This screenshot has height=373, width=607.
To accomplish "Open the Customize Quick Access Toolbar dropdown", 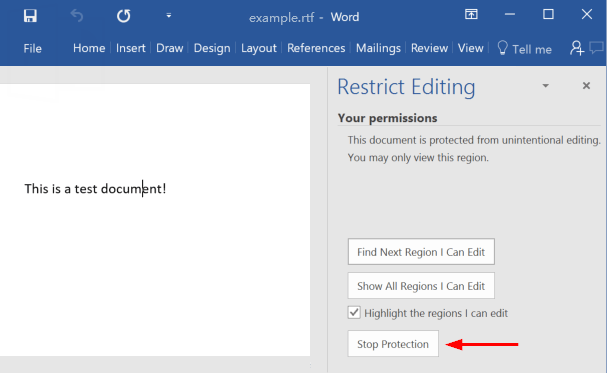I will pos(169,15).
